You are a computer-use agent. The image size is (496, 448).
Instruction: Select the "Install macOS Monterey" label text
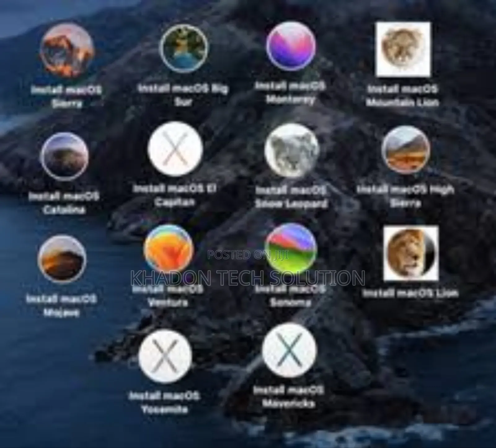tap(290, 92)
